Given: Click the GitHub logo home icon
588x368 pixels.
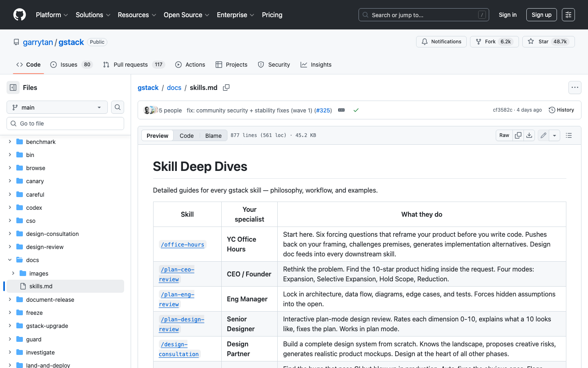Looking at the screenshot, I should (20, 15).
